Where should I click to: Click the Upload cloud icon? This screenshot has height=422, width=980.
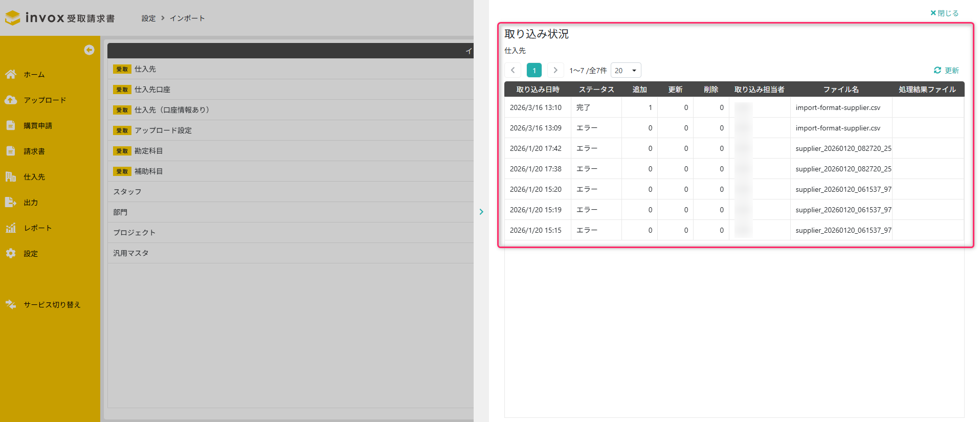coord(11,100)
